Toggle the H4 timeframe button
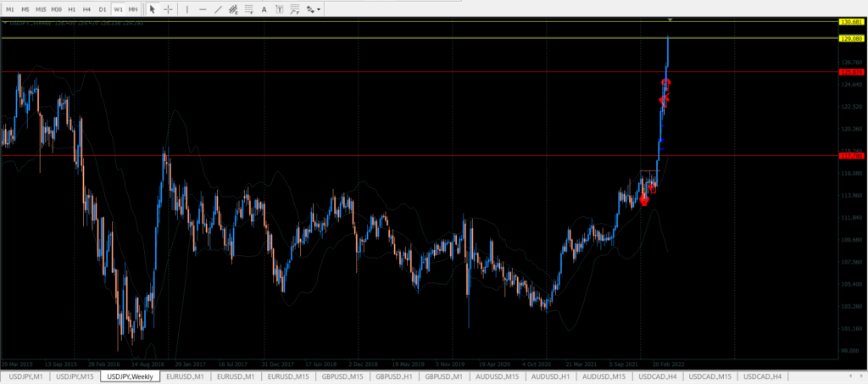Viewport: 868px width, 384px height. click(86, 9)
